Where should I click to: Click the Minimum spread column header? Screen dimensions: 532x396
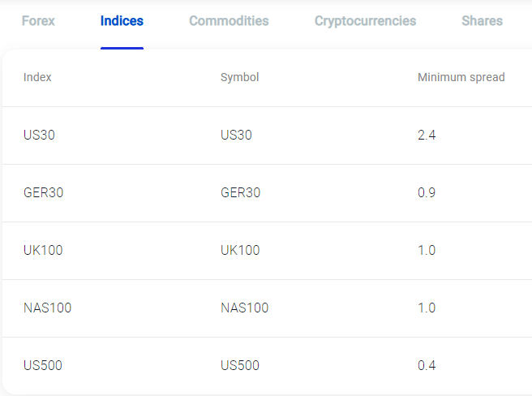461,77
